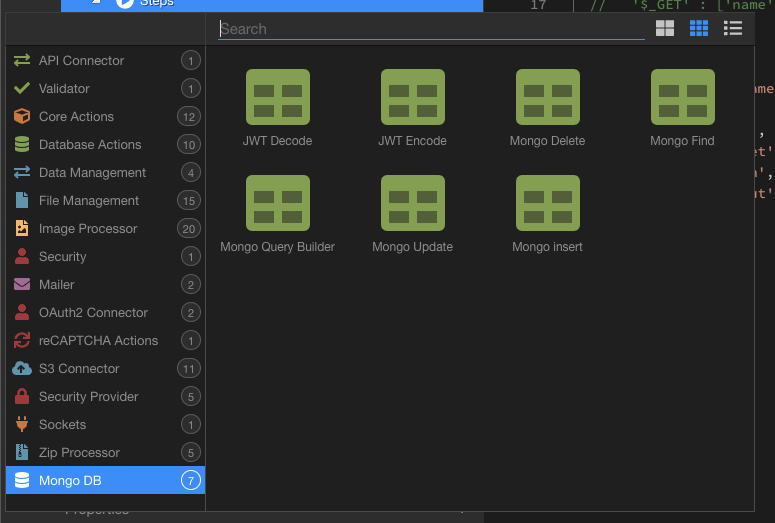Switch to large grid view
Viewport: 775px width, 523px height.
pos(665,28)
